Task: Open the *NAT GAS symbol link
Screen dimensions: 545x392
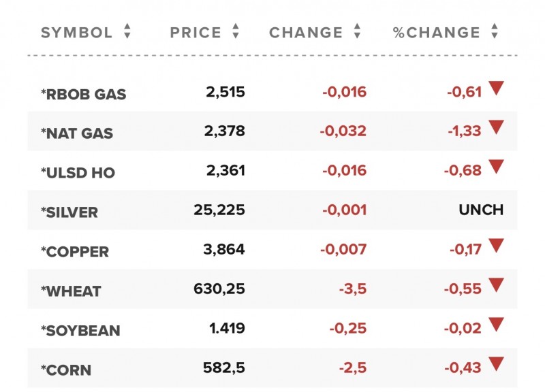Action: coord(77,134)
